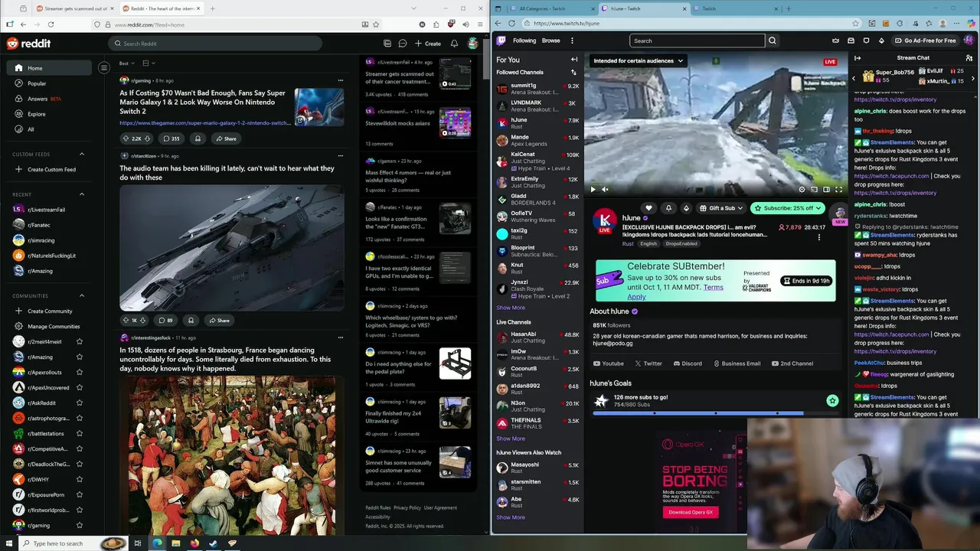
Task: Favorite r/Amazing community star
Action: [80, 357]
